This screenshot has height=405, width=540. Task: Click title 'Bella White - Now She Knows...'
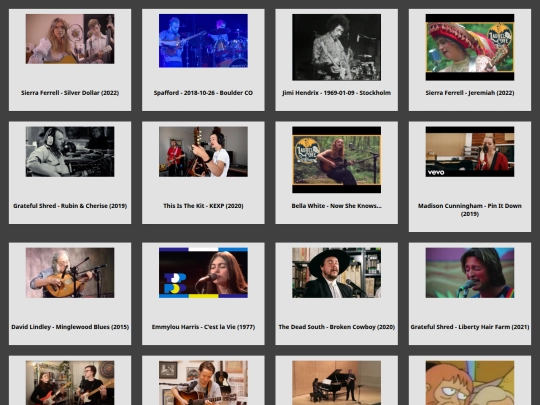336,206
